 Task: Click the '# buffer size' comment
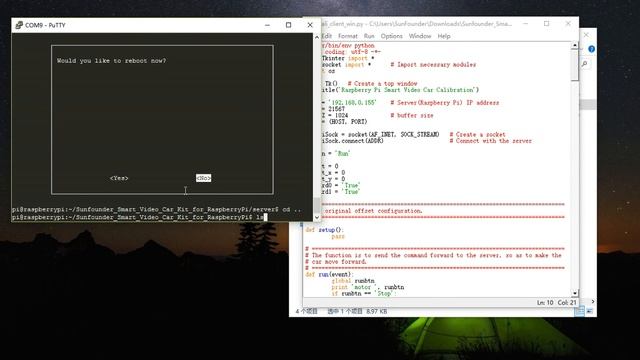[412, 116]
